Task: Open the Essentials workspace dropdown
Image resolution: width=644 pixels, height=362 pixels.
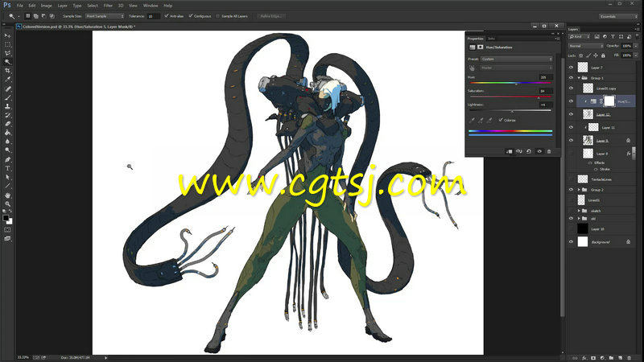Action: (618, 16)
